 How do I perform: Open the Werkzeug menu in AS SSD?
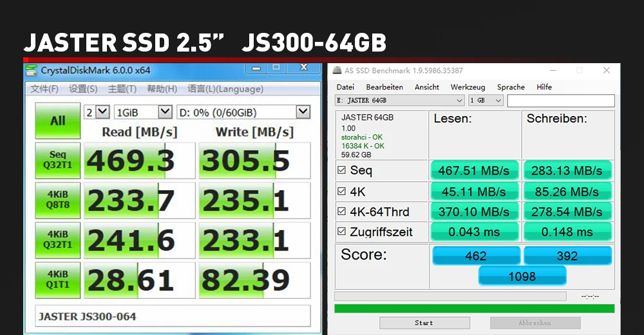click(x=468, y=87)
